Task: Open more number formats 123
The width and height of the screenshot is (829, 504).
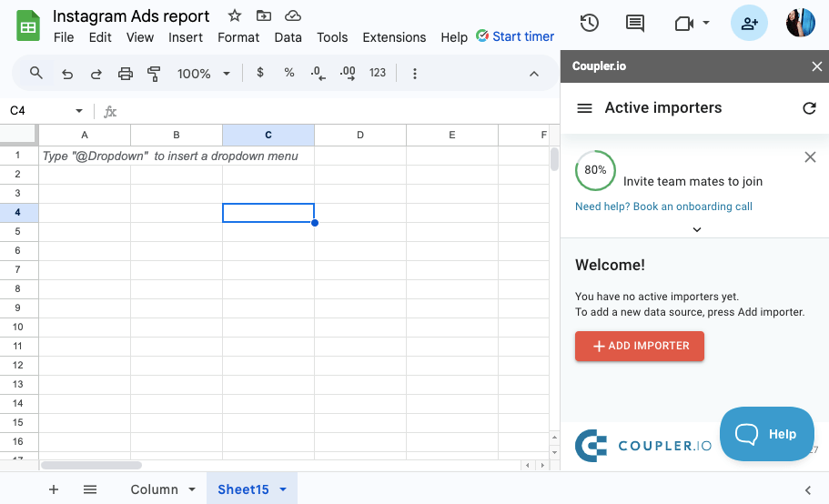Action: tap(378, 73)
